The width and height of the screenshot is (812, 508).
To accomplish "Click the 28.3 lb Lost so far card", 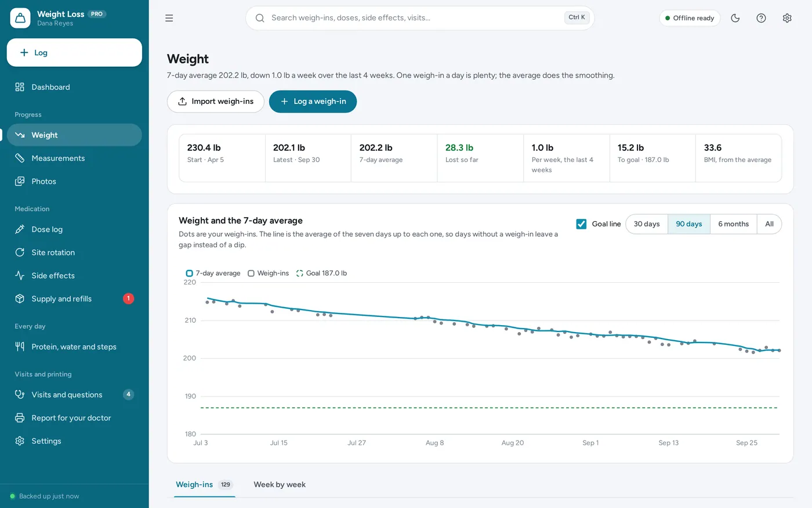I will [480, 158].
